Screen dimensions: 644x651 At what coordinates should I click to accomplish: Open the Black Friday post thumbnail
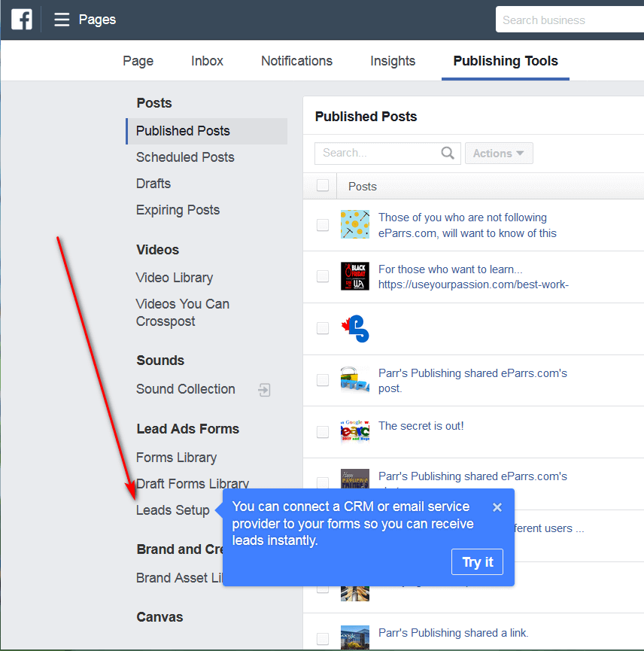click(x=355, y=276)
